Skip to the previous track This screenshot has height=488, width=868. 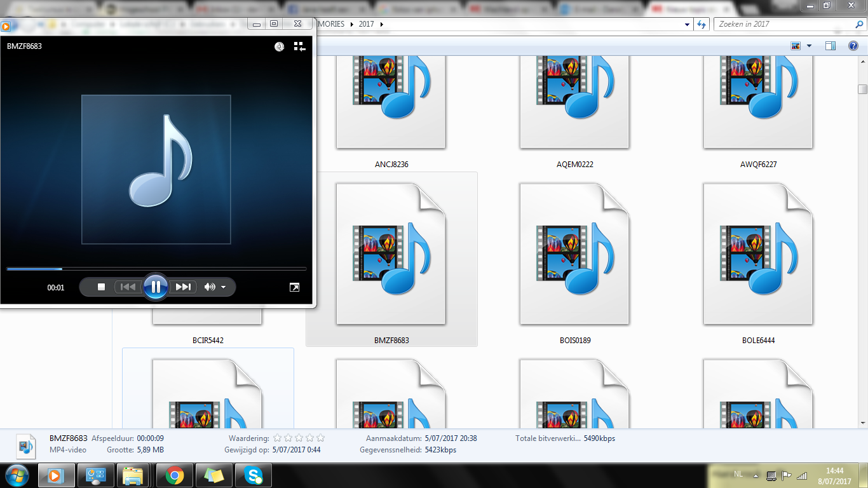(x=128, y=287)
